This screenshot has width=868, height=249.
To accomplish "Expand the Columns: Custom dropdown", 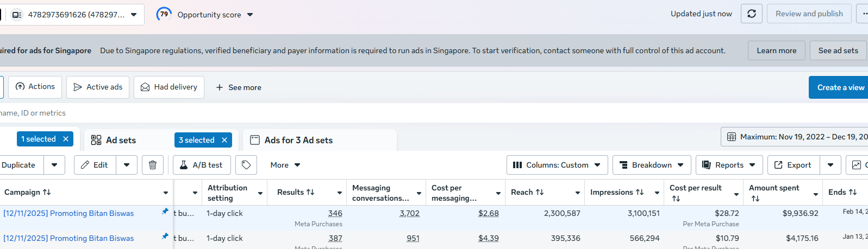I will (557, 165).
